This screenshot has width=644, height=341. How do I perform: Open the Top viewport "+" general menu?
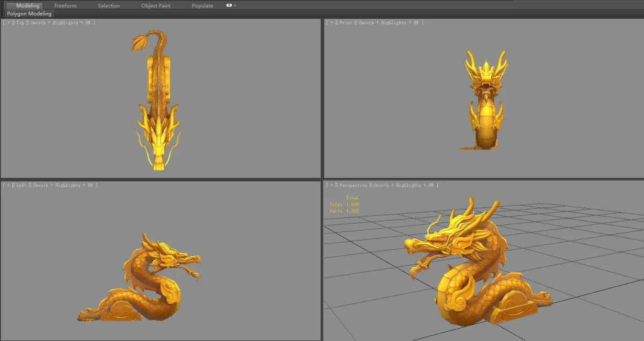click(8, 23)
